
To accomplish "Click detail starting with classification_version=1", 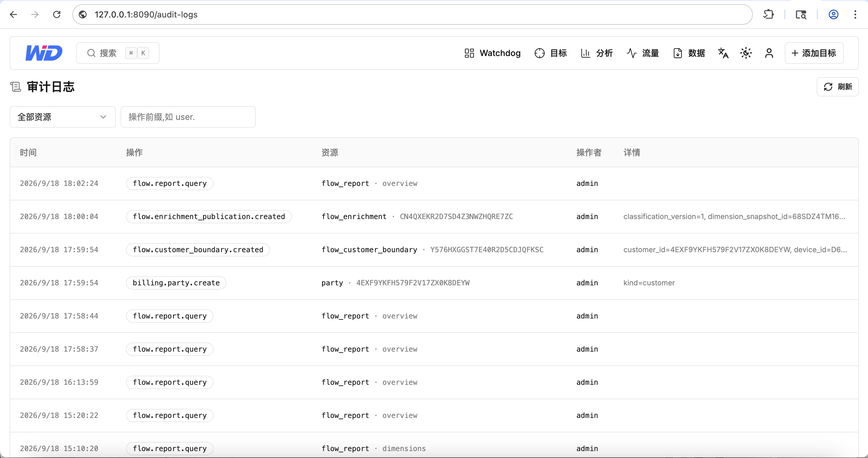I will 734,216.
